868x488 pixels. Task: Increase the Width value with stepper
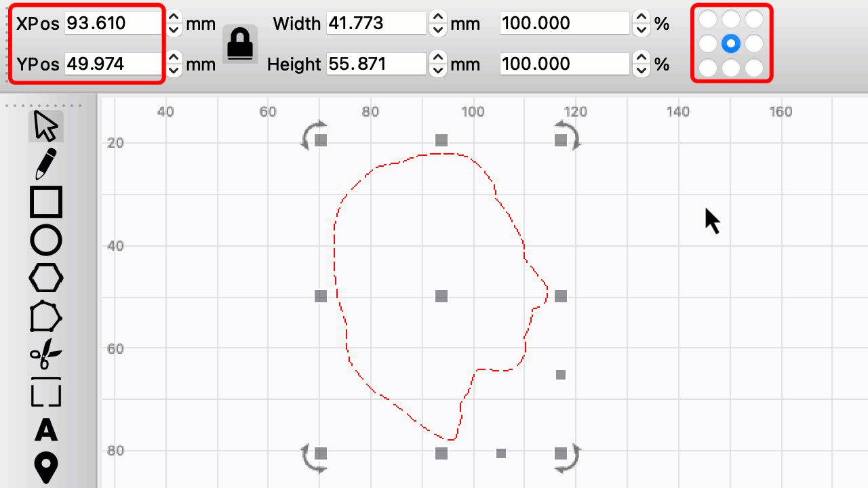(438, 18)
